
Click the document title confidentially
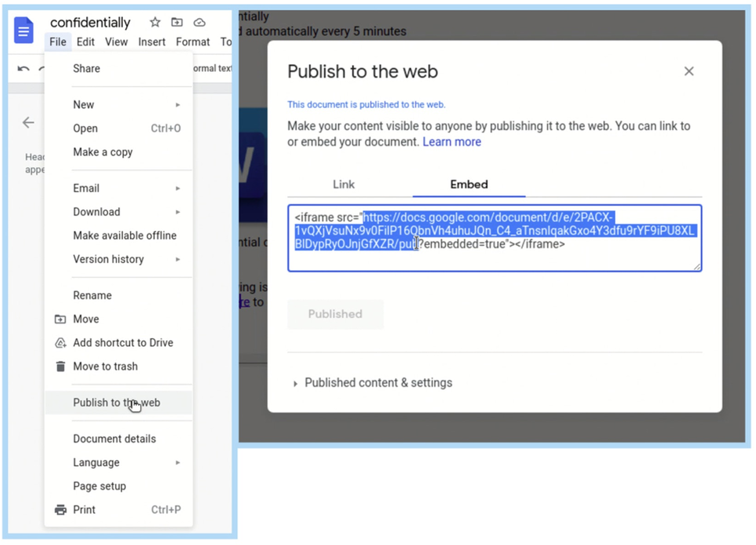click(x=90, y=23)
